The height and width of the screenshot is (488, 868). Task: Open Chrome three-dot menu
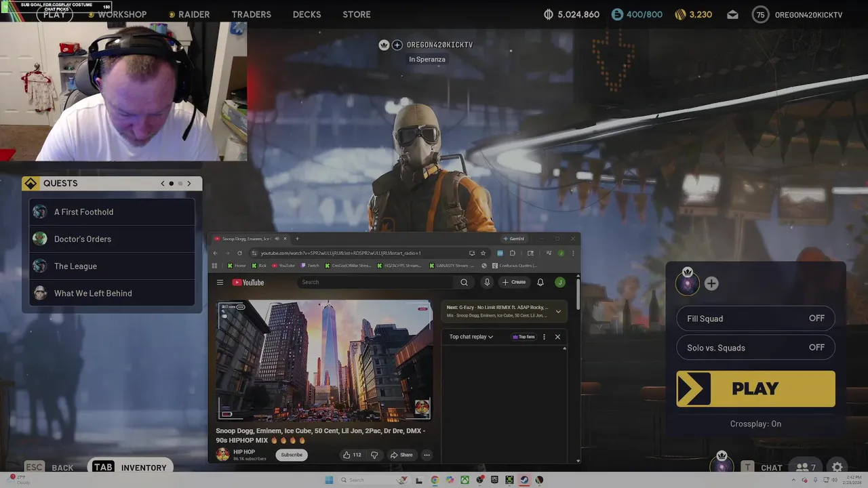[573, 253]
